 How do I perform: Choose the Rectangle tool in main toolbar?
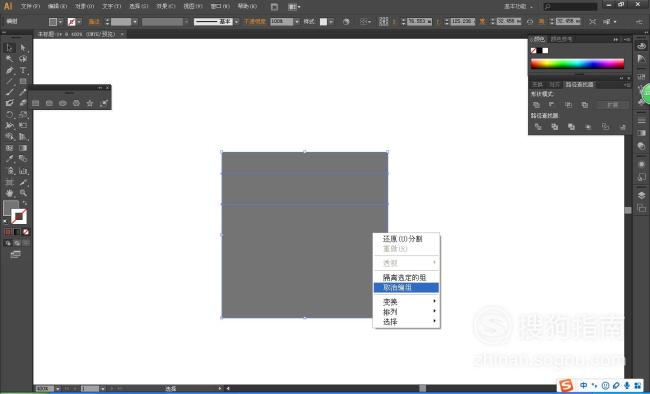tap(23, 81)
